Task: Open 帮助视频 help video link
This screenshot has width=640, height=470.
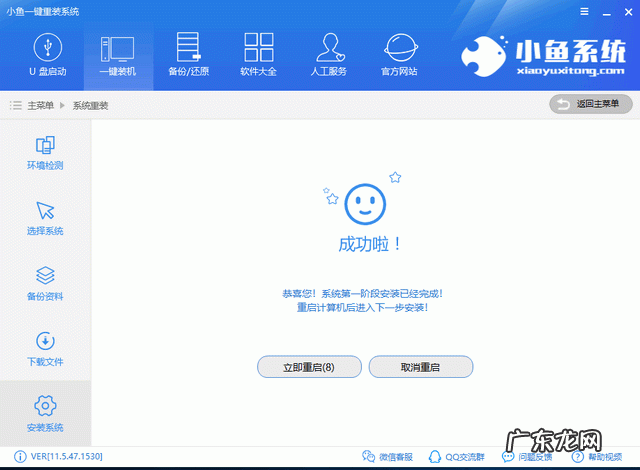Action: (597, 457)
